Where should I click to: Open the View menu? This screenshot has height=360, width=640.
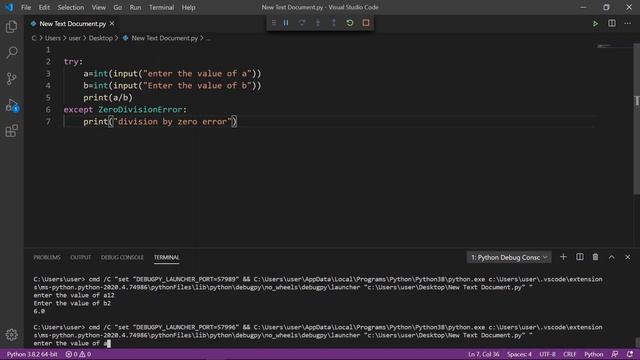pos(98,7)
